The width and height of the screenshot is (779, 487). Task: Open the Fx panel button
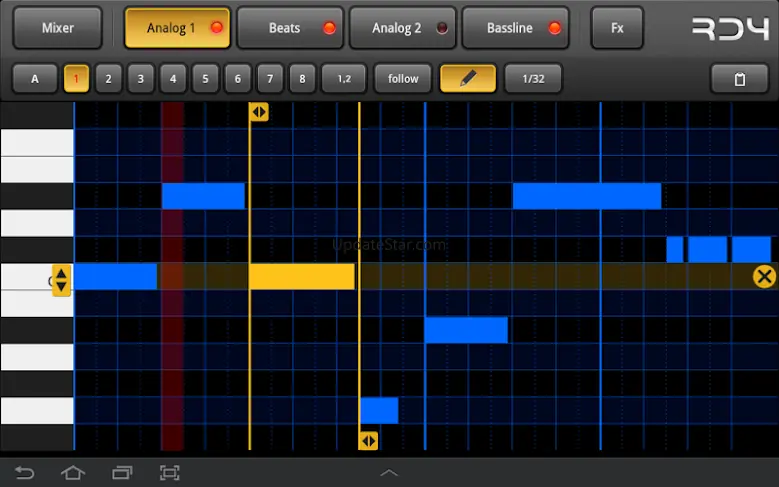[617, 28]
